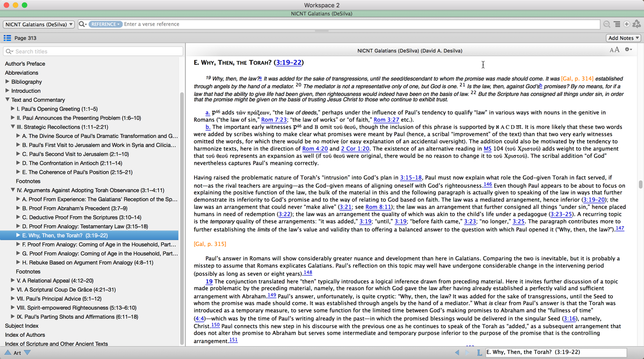Expand VII. Paul's Principal Advice (5:1–12)

click(13, 299)
